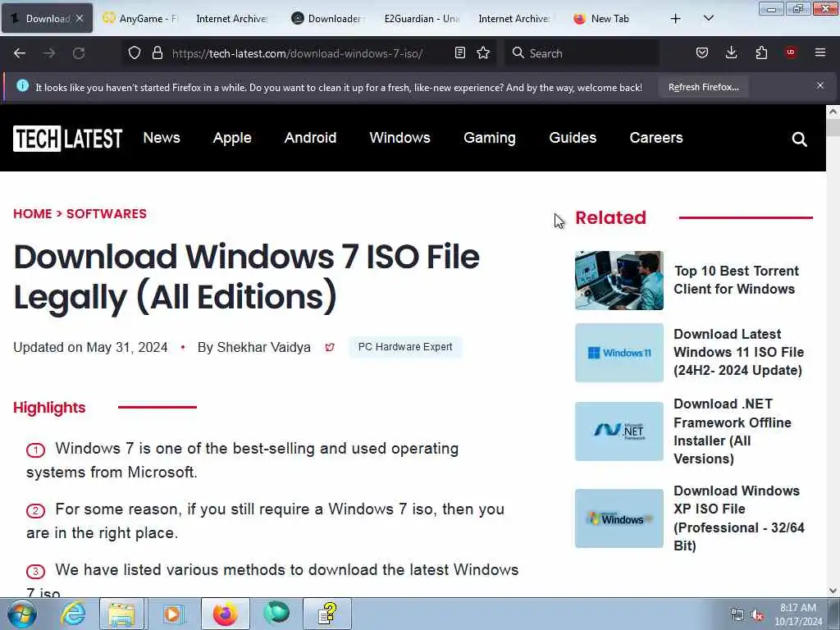The height and width of the screenshot is (630, 840).
Task: Open Download .NET Framework Offline Installer link
Action: tap(732, 431)
